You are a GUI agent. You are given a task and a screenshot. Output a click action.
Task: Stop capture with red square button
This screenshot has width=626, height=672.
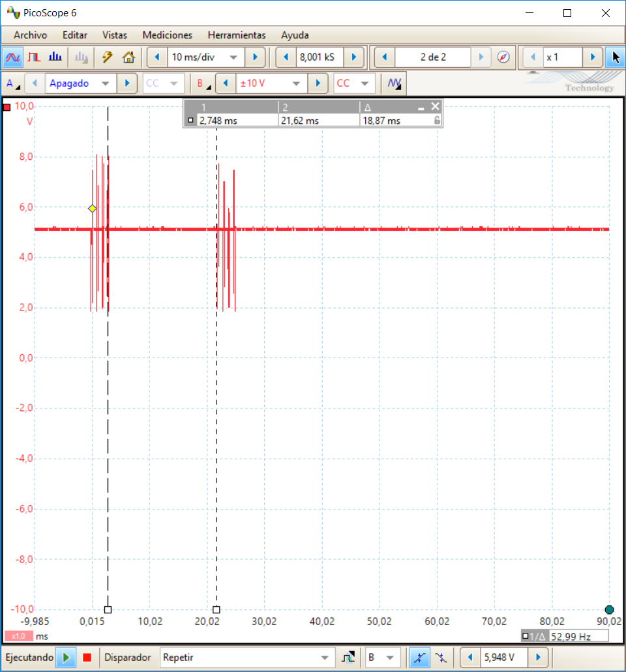(87, 657)
